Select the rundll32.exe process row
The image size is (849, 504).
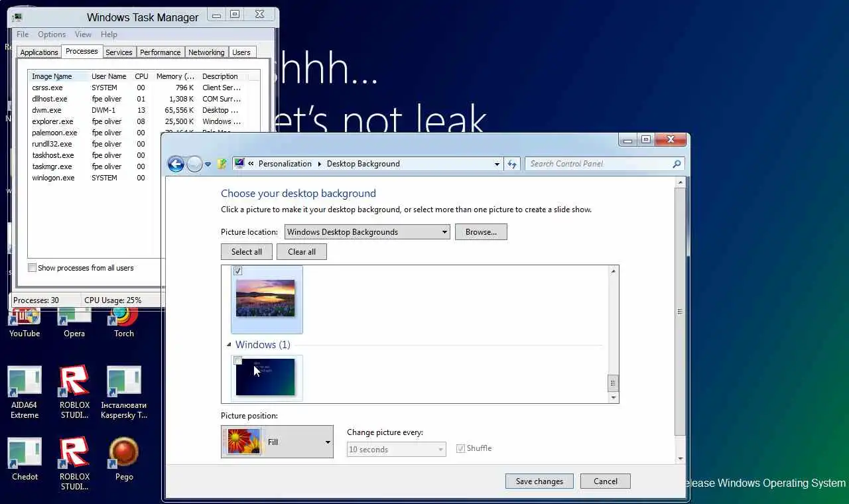click(x=95, y=144)
